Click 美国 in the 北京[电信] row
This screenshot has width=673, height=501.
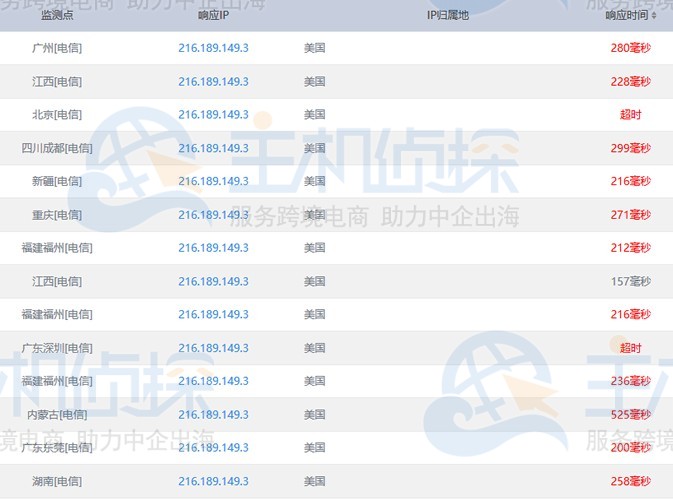point(315,115)
